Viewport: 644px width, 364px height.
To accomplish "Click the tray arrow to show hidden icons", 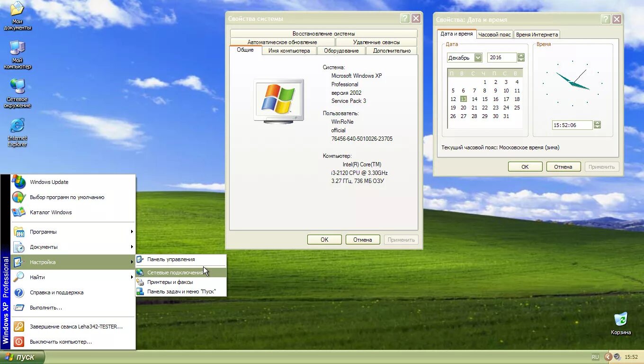I will (x=608, y=357).
